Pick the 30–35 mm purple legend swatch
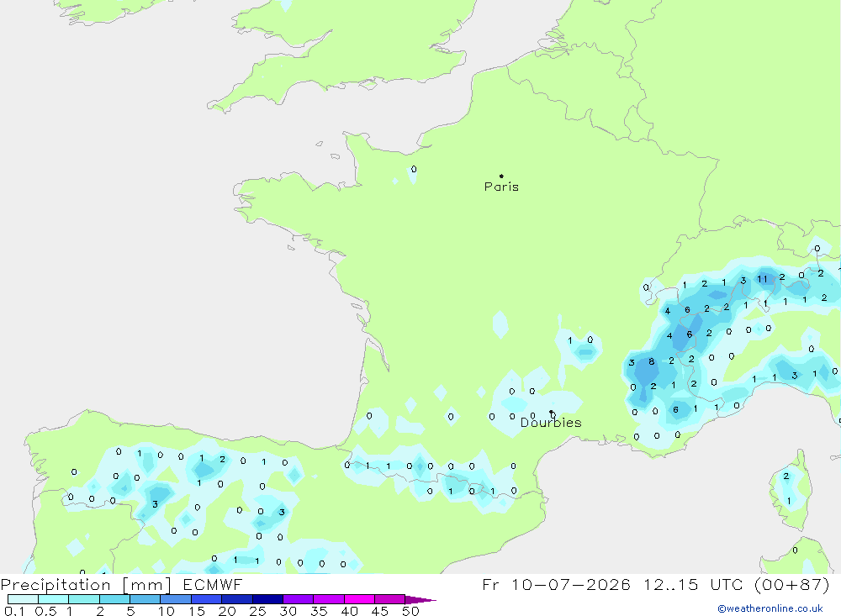The width and height of the screenshot is (841, 616). (299, 599)
